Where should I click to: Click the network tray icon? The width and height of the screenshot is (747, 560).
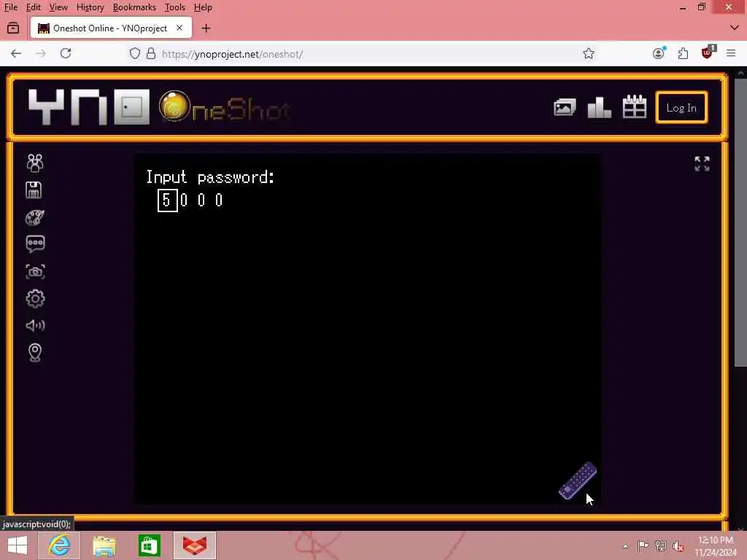point(661,545)
